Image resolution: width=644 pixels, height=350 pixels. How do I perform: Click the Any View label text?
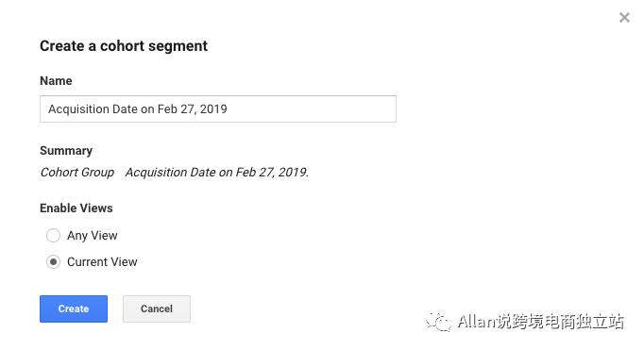coord(93,236)
